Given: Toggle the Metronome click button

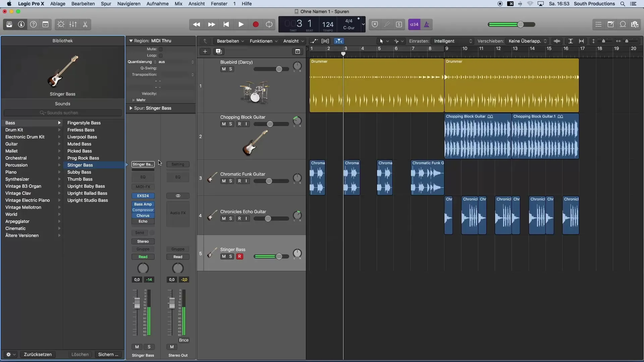Looking at the screenshot, I should [427, 24].
